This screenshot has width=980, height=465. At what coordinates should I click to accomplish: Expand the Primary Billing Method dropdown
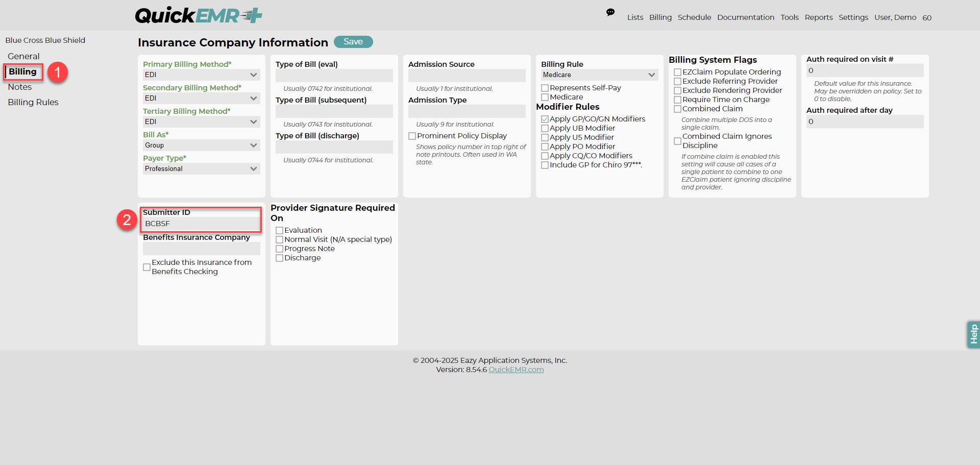(x=202, y=75)
